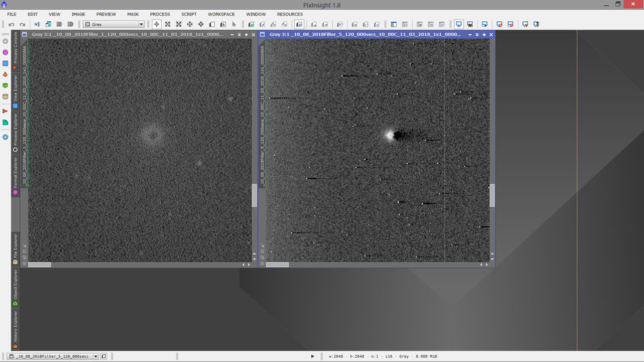Toggle the active monitor screen icon
Viewport: 644px width, 362px height.
[459, 24]
